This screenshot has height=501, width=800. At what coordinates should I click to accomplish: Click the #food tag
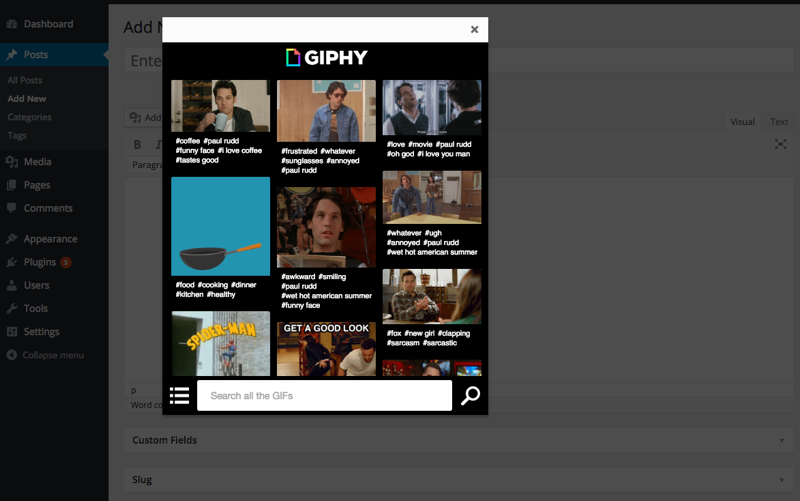pyautogui.click(x=185, y=285)
